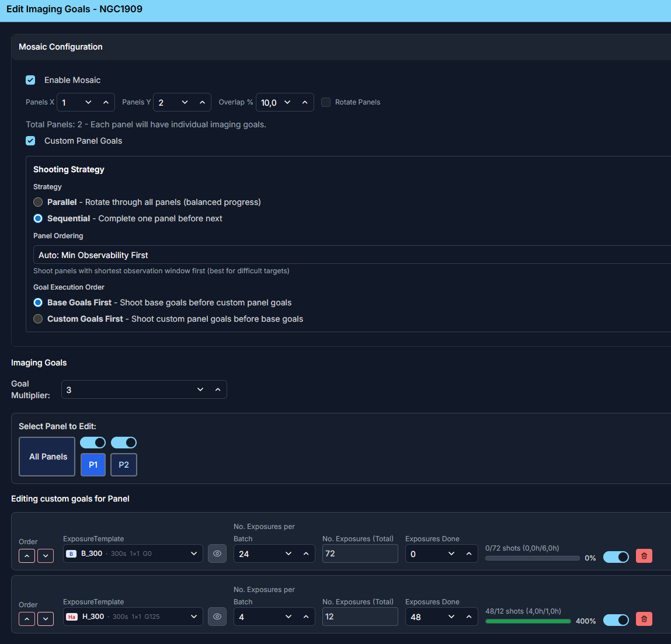Select the All Panels tab

pyautogui.click(x=47, y=457)
